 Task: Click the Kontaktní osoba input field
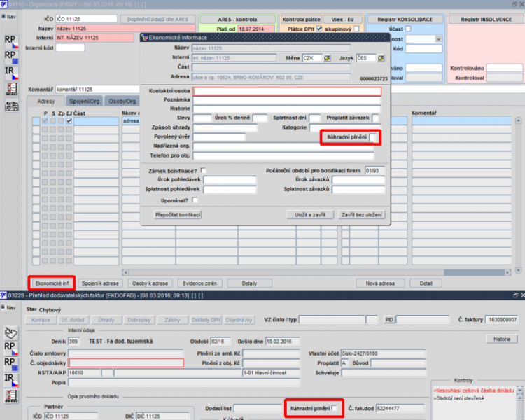(x=287, y=91)
